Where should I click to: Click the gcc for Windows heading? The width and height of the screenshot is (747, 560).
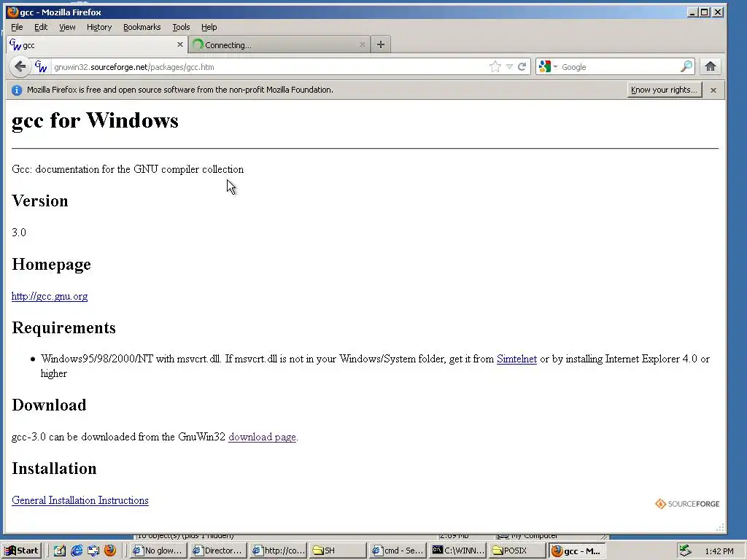[96, 120]
